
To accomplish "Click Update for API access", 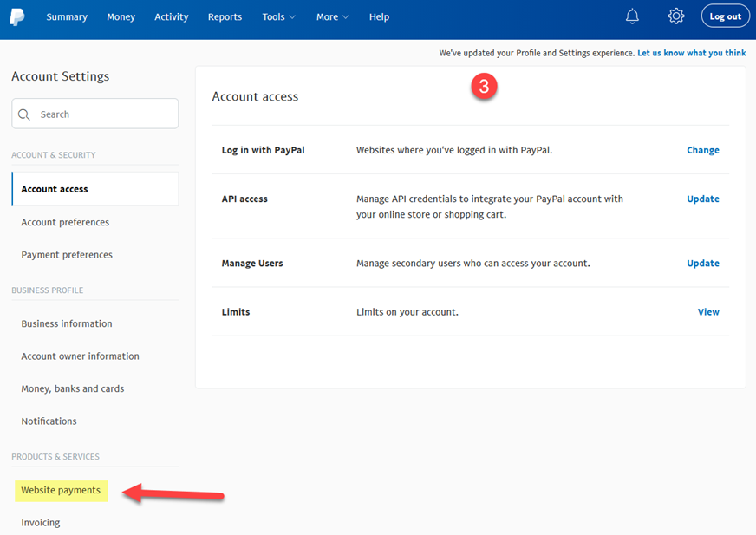I will click(703, 199).
